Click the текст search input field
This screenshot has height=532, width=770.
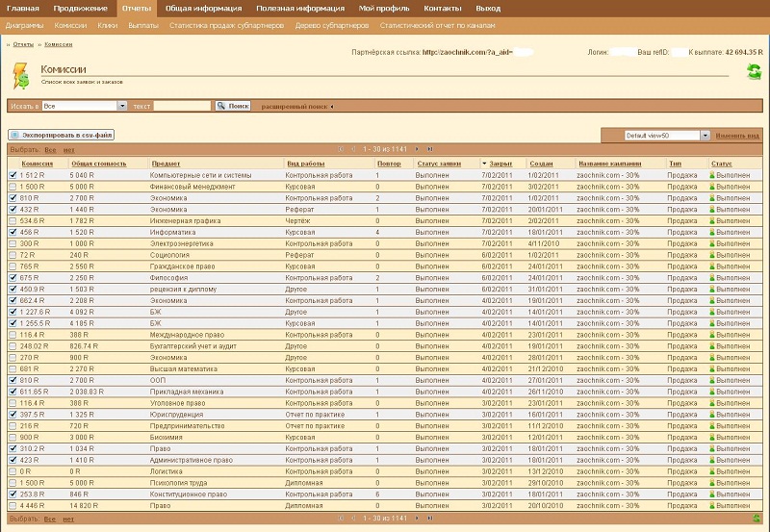[182, 106]
